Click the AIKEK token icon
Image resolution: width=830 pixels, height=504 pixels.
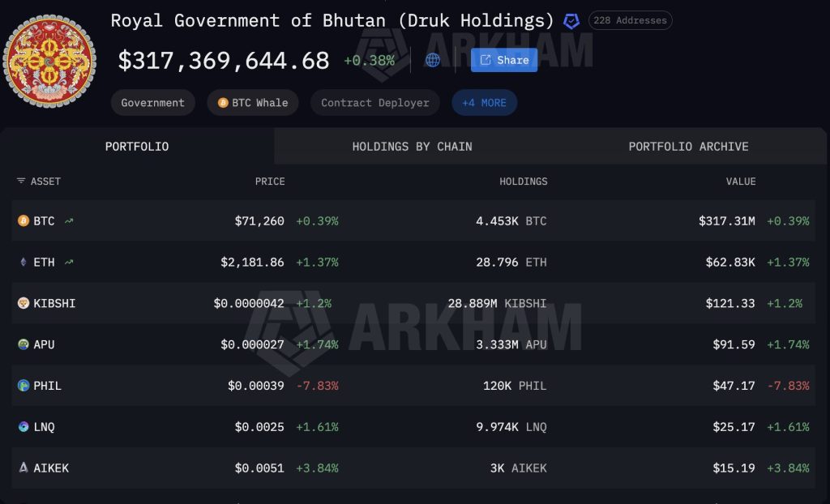(x=24, y=468)
